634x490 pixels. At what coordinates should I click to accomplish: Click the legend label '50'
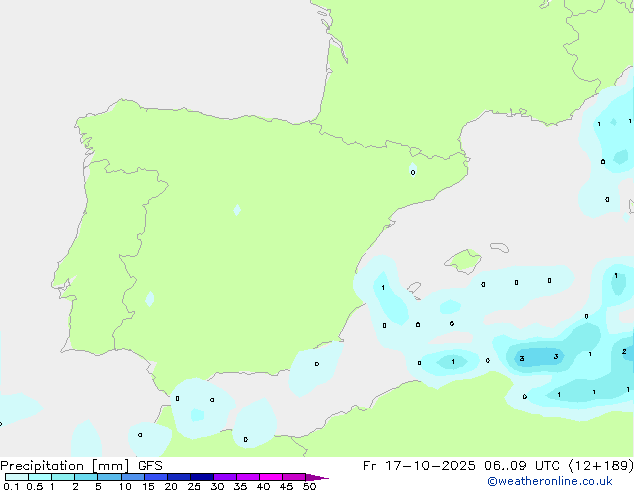[x=309, y=486]
